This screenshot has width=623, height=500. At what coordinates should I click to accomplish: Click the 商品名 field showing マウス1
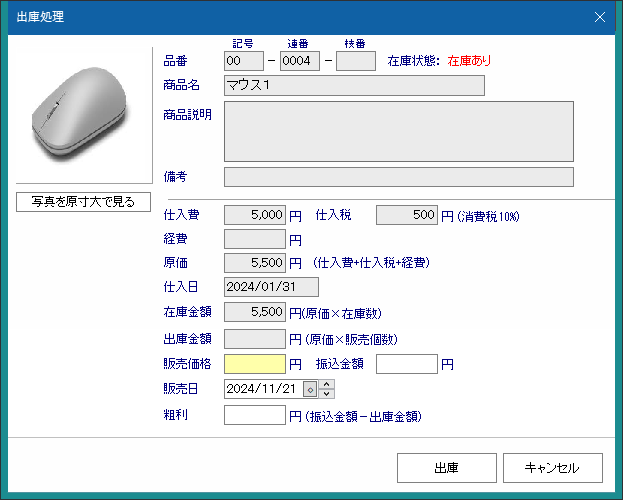354,85
